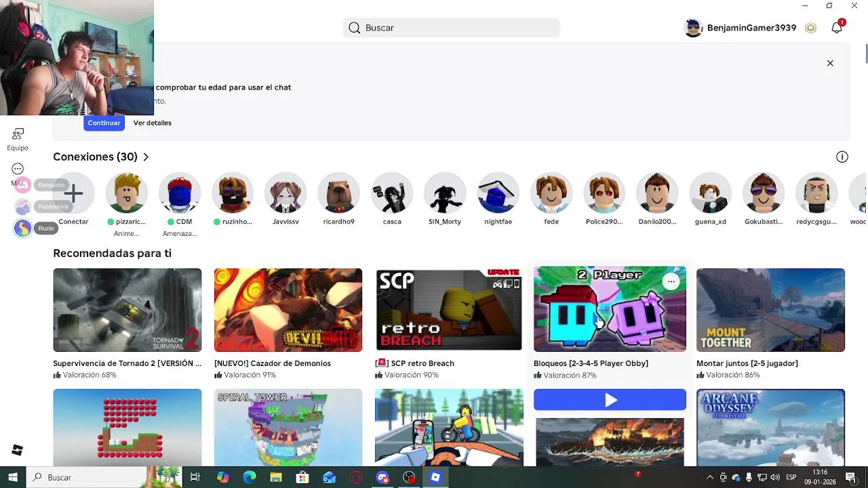
Task: Open File Explorer from taskbar
Action: [x=276, y=477]
